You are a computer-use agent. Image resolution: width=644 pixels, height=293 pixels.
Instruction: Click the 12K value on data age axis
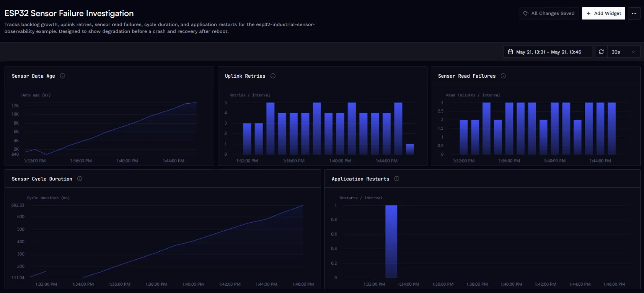point(15,106)
